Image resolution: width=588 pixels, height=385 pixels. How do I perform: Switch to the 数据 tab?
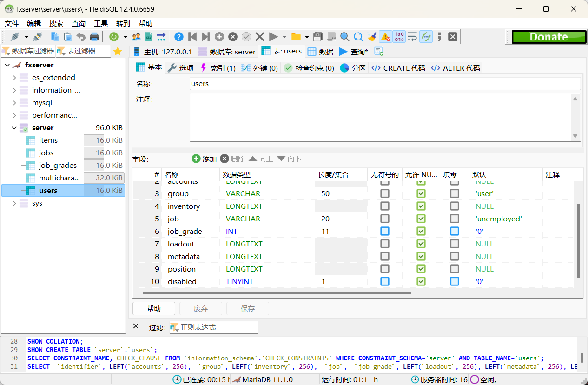(x=321, y=52)
